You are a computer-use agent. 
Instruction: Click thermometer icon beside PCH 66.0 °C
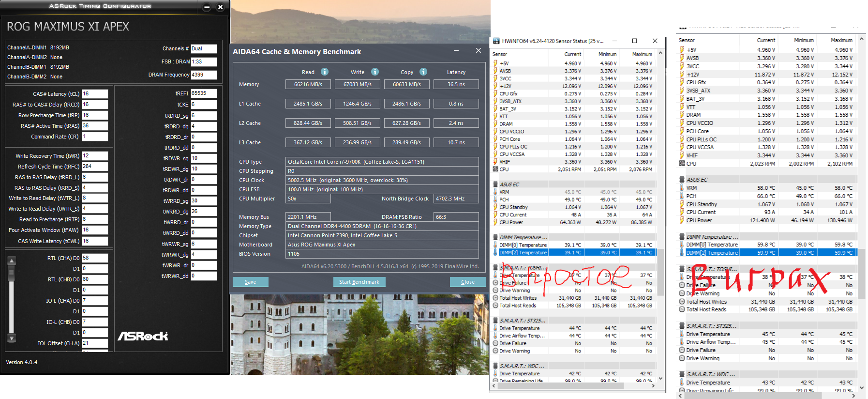pyautogui.click(x=682, y=196)
